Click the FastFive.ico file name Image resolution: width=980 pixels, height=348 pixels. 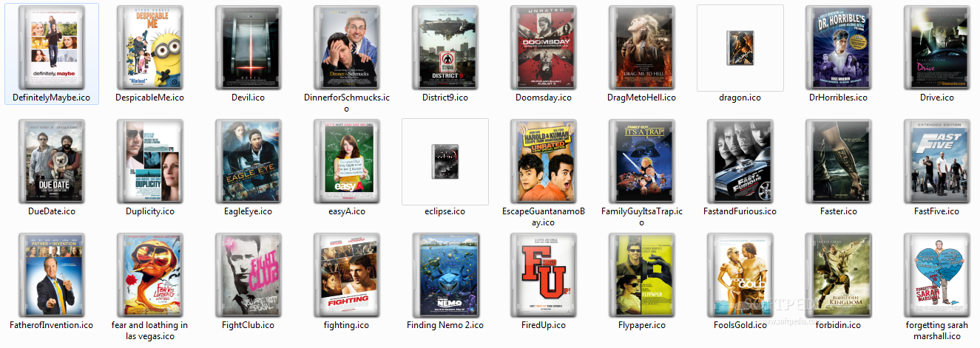(x=937, y=211)
